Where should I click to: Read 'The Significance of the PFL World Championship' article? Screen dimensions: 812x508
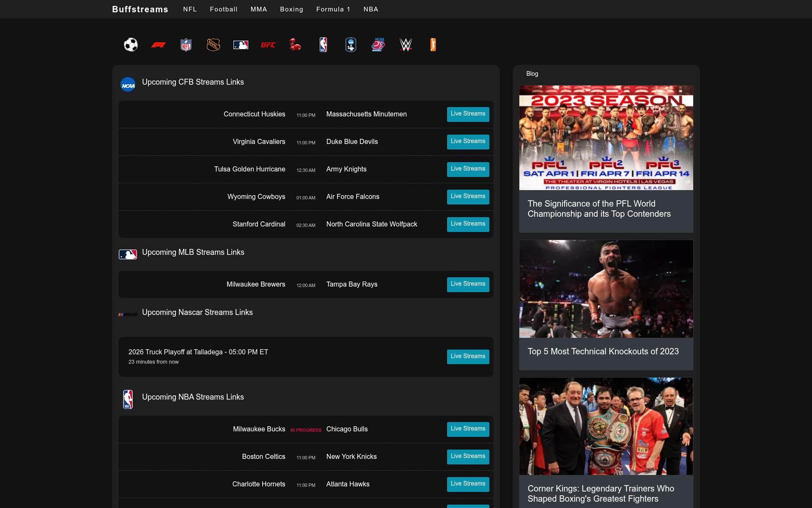(x=599, y=209)
